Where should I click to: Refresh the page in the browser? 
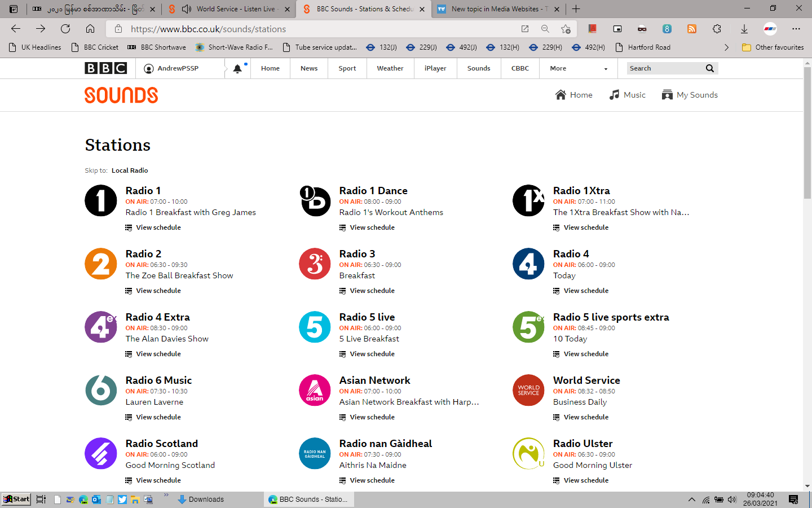(65, 29)
